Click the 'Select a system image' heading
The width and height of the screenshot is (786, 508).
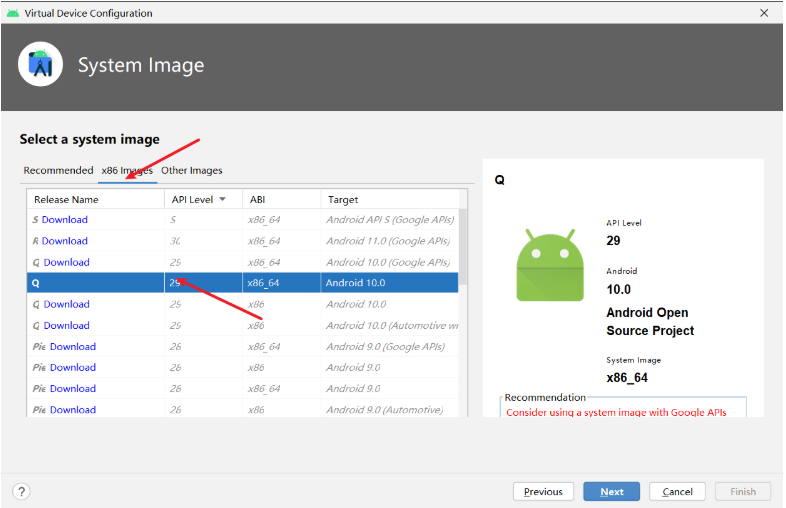[x=90, y=139]
